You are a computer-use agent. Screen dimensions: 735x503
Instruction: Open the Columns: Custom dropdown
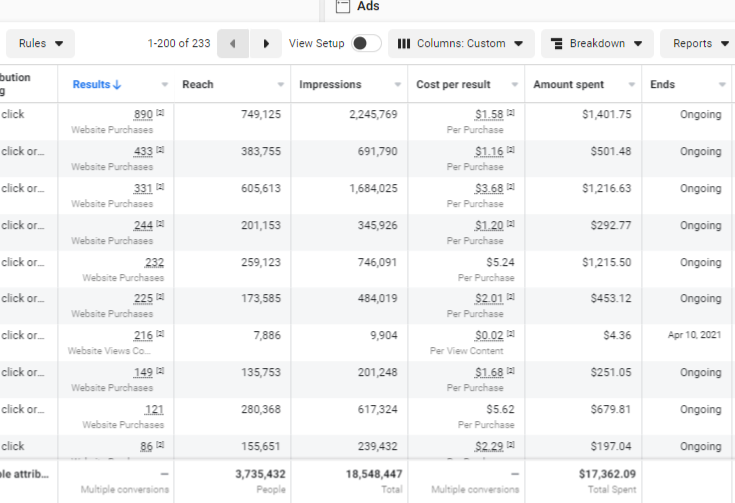click(460, 44)
